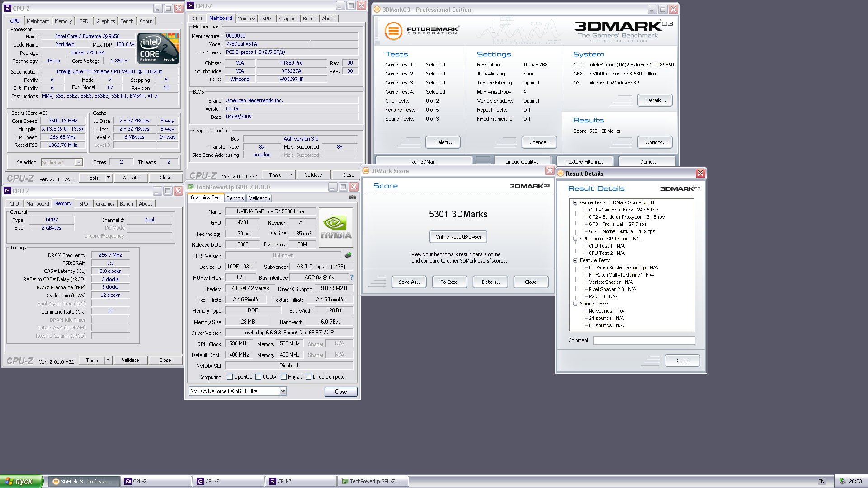Enable the PhysX checkbox
868x488 pixels.
click(283, 377)
